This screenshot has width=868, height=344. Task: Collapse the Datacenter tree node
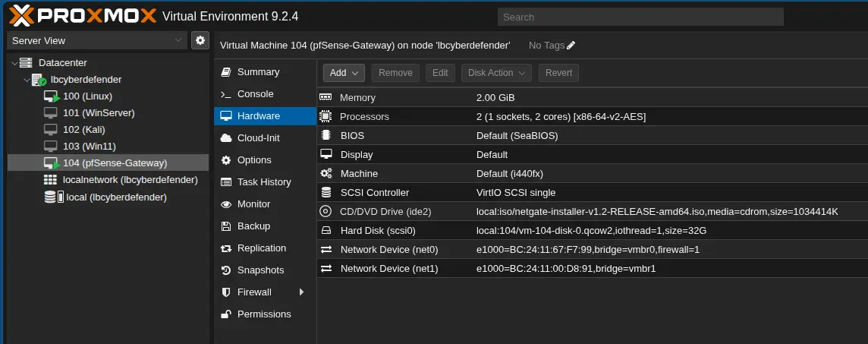(x=14, y=63)
